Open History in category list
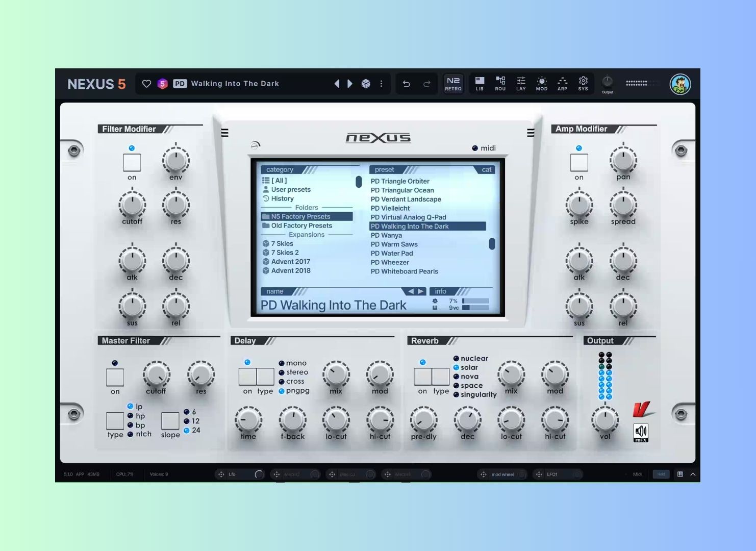The width and height of the screenshot is (756, 551). click(278, 198)
